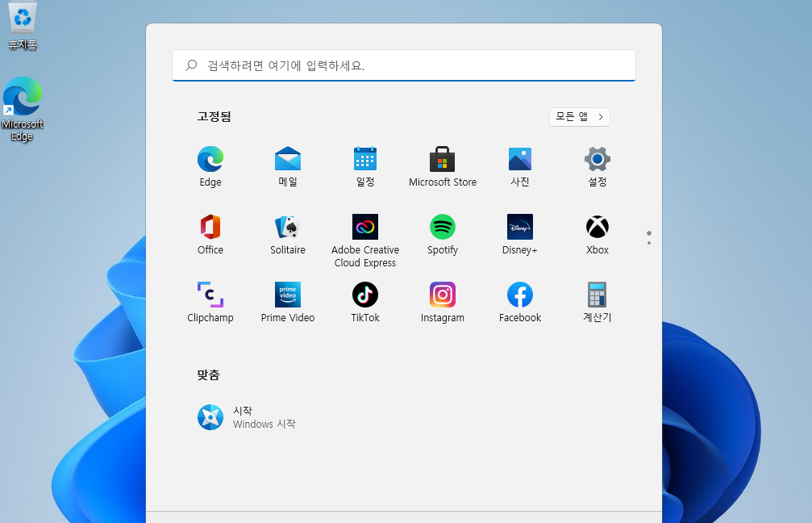Open the Xbox app
812x523 pixels.
[x=597, y=234]
